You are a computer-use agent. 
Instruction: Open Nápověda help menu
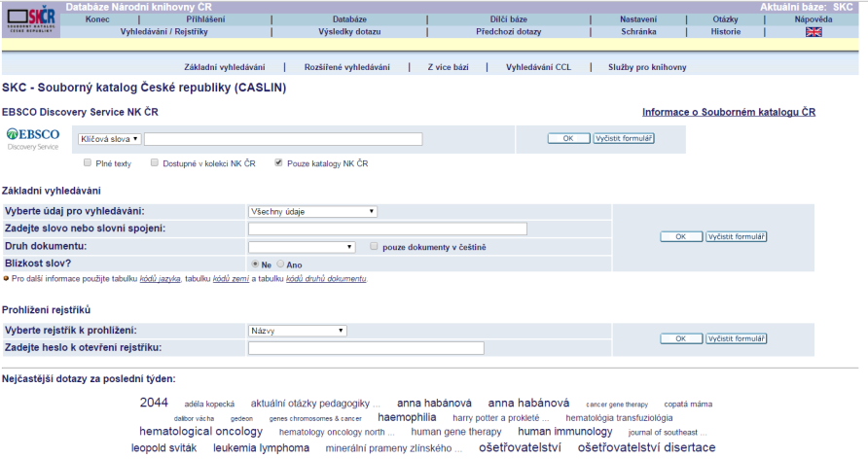tap(814, 19)
